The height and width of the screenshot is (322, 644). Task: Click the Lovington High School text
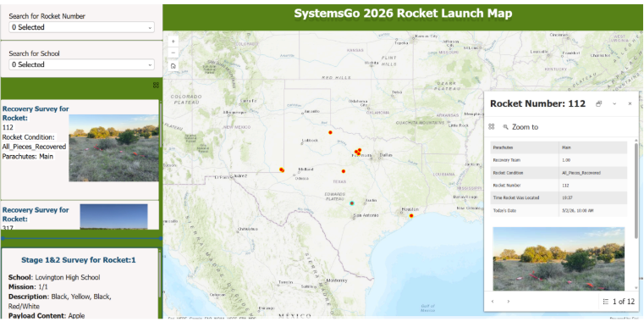point(68,278)
